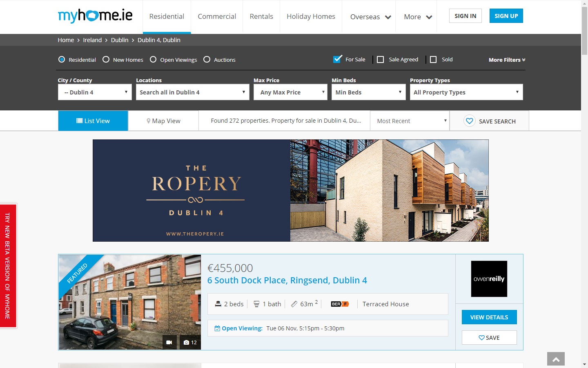
Task: Click the Ireland breadcrumb link
Action: (x=92, y=40)
